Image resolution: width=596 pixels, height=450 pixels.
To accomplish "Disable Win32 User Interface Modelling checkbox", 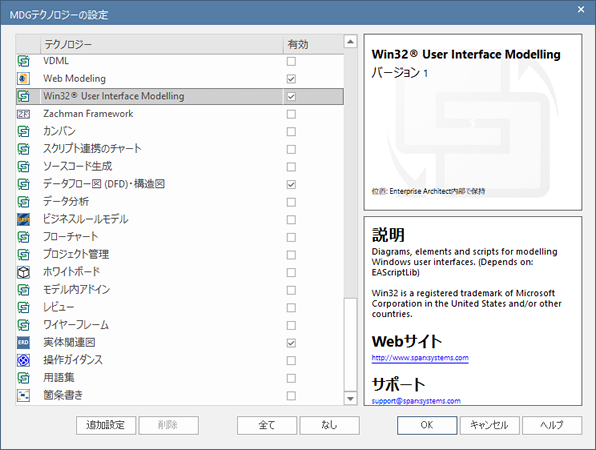I will tap(291, 97).
